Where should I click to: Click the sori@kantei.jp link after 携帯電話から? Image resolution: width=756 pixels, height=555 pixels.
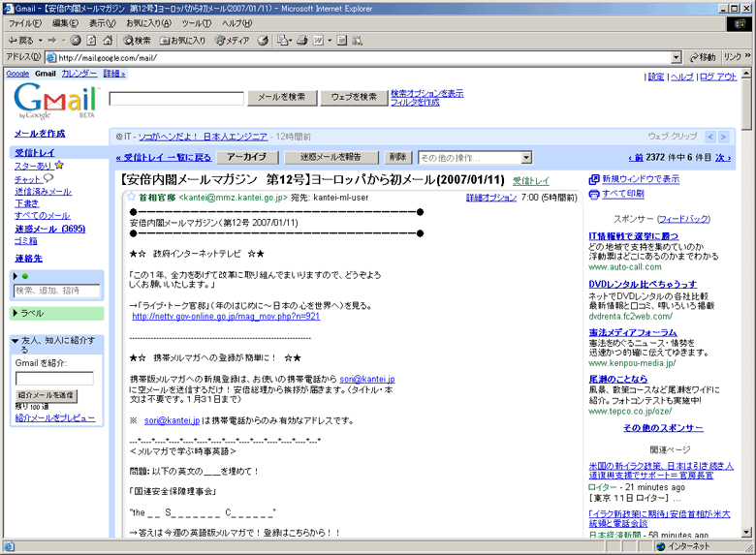(367, 379)
